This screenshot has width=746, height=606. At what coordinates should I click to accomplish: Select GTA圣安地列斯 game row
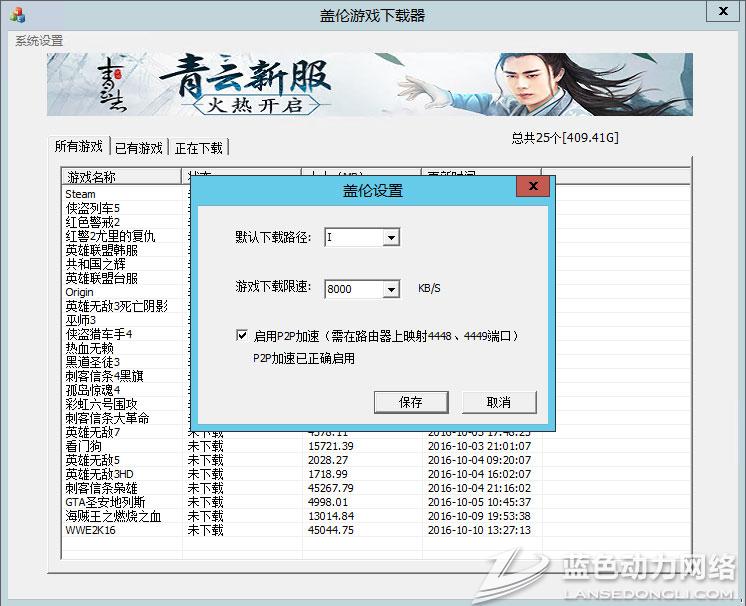pyautogui.click(x=105, y=502)
